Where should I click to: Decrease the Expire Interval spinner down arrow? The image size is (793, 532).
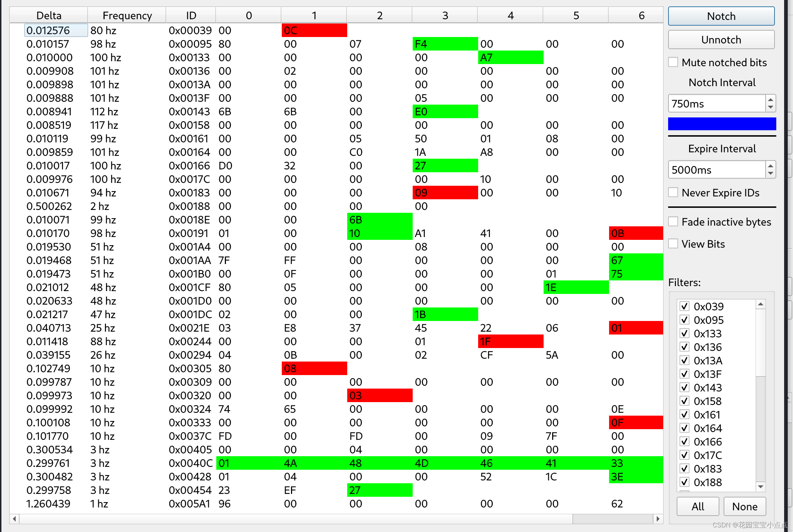(x=770, y=173)
